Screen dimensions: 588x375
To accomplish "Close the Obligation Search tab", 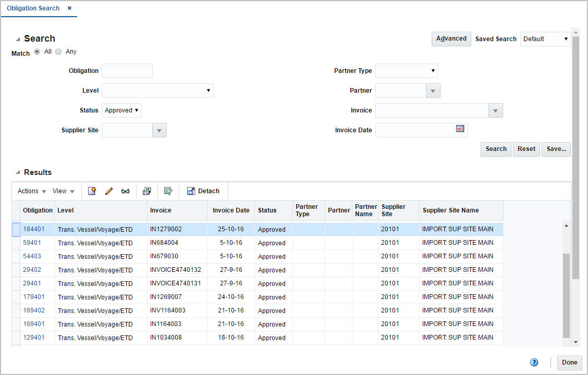I will (69, 8).
